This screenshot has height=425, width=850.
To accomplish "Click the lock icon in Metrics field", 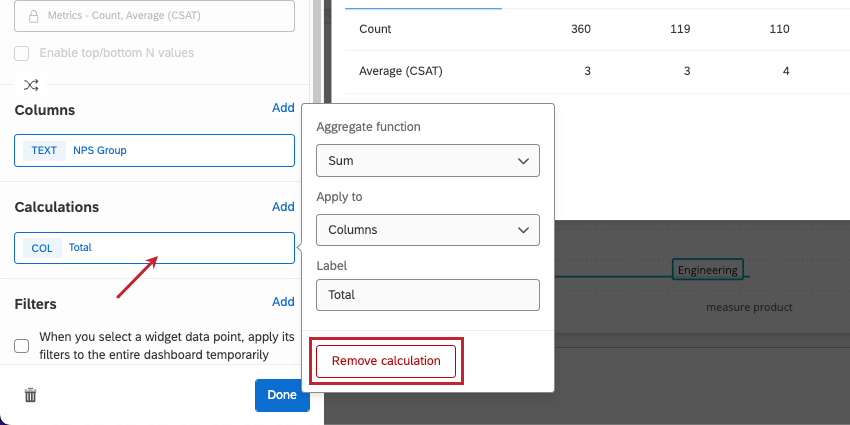I will pyautogui.click(x=34, y=17).
